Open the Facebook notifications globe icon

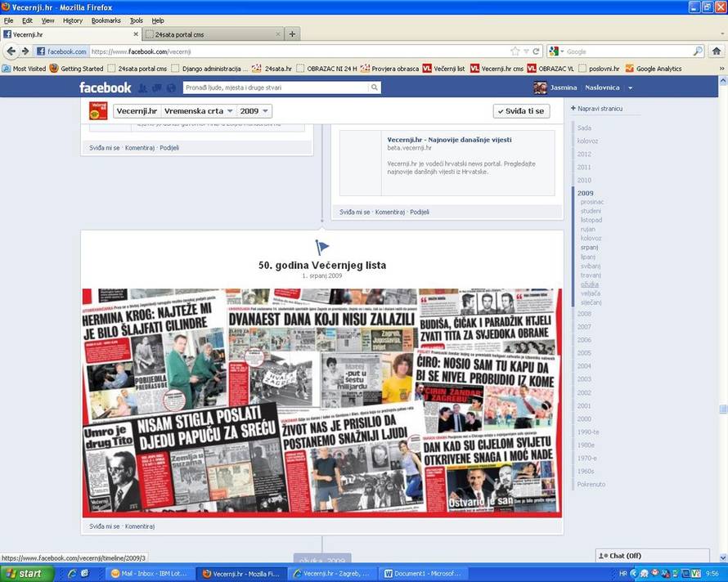pos(171,87)
